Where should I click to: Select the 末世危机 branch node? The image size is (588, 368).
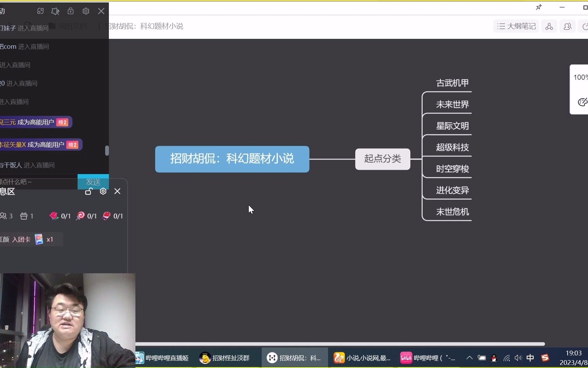pos(452,212)
